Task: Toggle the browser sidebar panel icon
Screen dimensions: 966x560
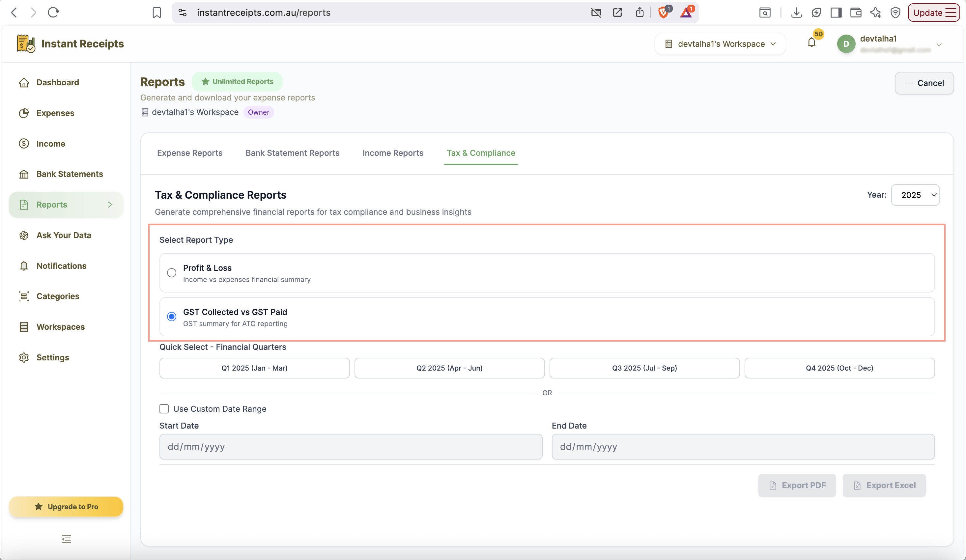Action: tap(836, 13)
